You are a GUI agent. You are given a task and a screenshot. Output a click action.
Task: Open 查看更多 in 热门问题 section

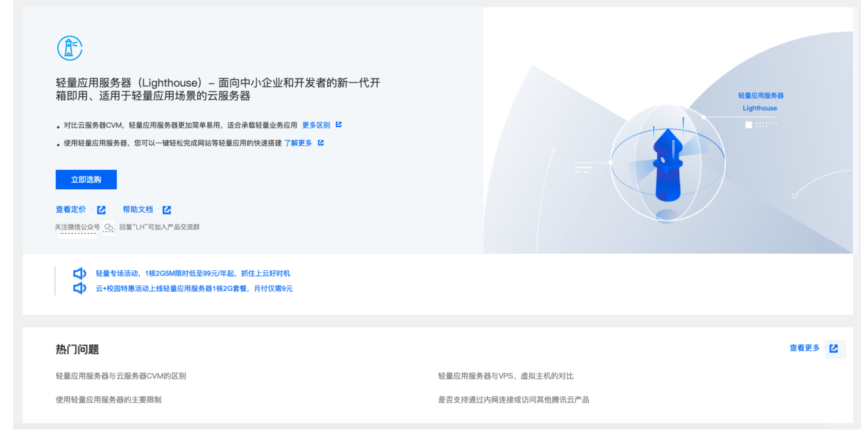click(805, 348)
